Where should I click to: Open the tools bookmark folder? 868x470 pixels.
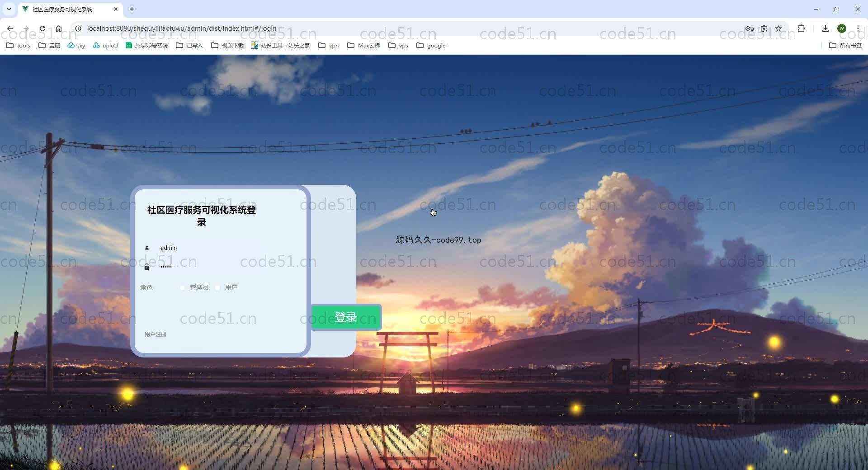pyautogui.click(x=19, y=45)
